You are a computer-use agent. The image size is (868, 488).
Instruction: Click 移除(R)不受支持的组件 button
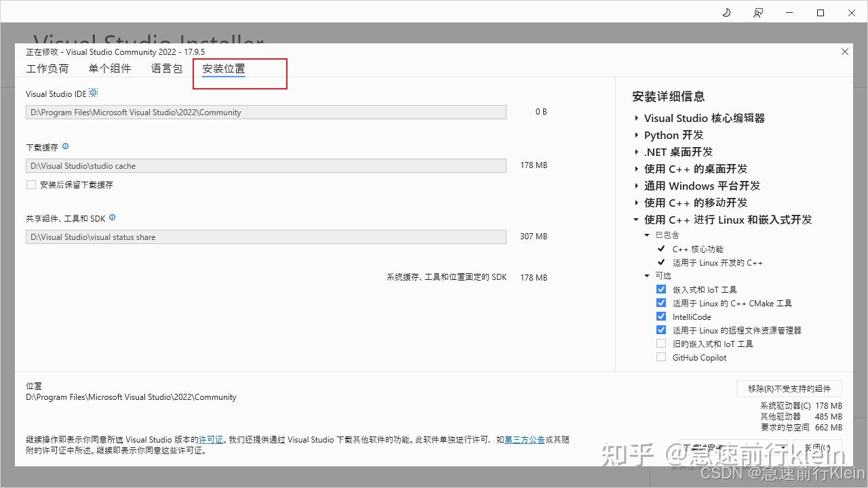coord(789,388)
